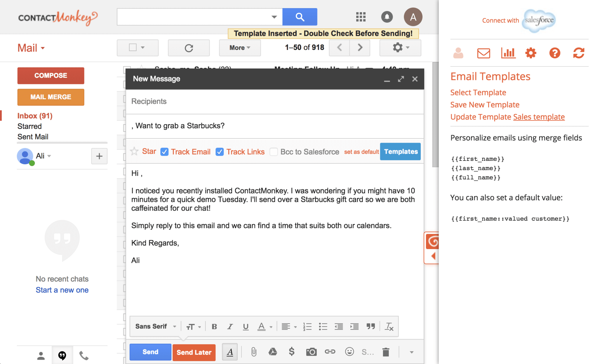Switch to the Hangouts conversations tab
Image resolution: width=598 pixels, height=364 pixels.
coord(62,356)
